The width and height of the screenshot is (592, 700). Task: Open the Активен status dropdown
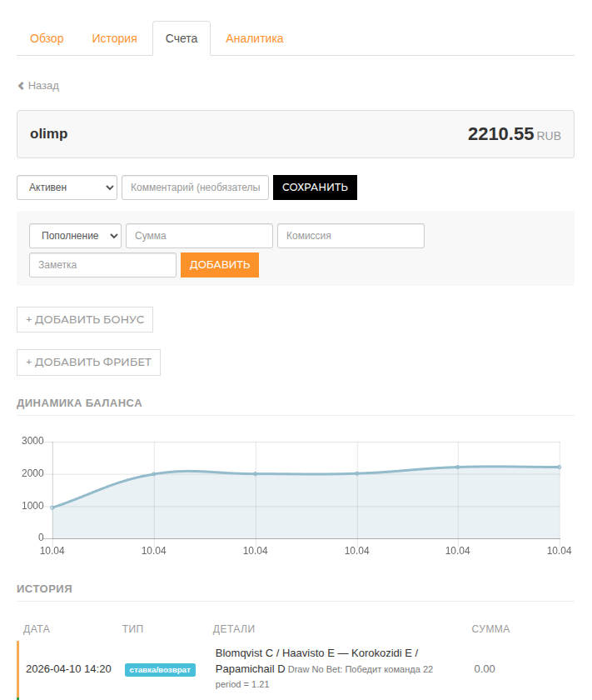[67, 187]
